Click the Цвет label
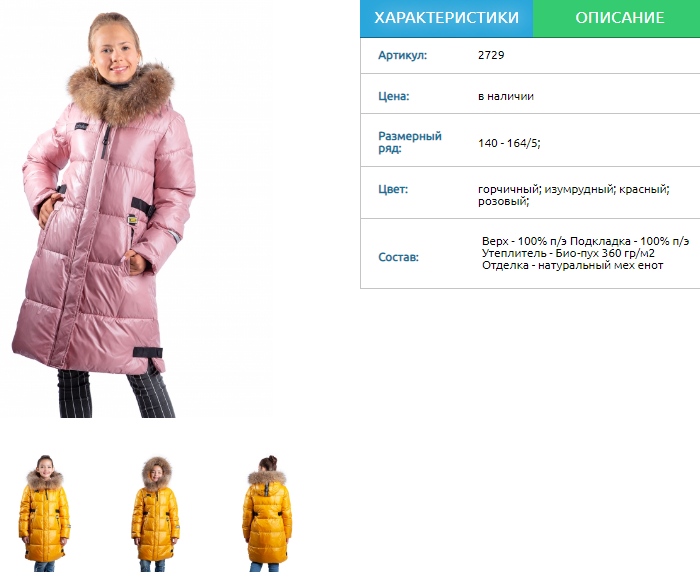Image resolution: width=700 pixels, height=572 pixels. pos(393,189)
